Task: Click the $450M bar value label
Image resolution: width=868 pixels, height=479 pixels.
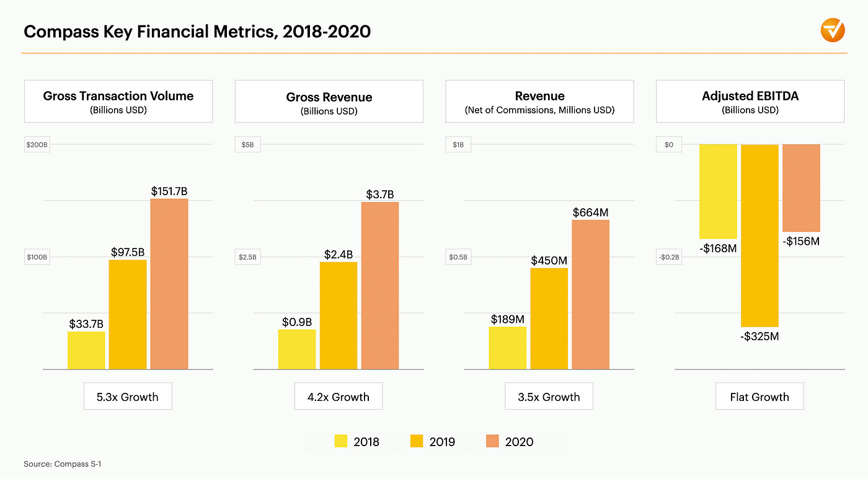Action: [x=549, y=261]
